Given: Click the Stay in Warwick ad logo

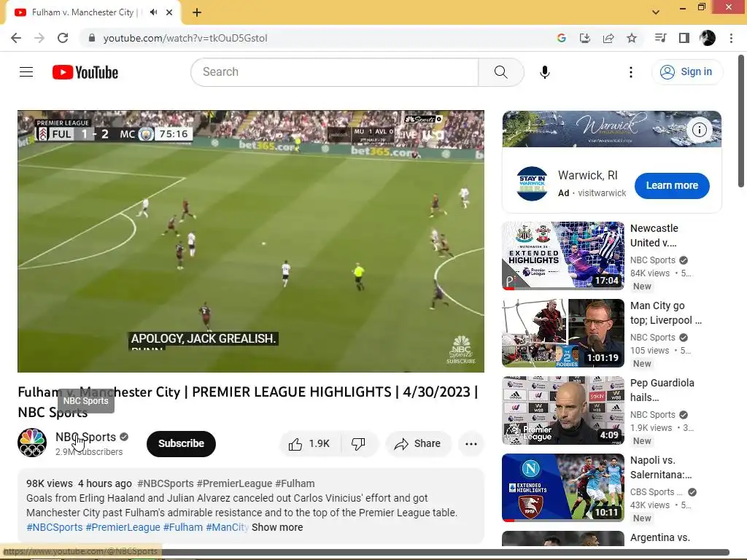Looking at the screenshot, I should (532, 184).
